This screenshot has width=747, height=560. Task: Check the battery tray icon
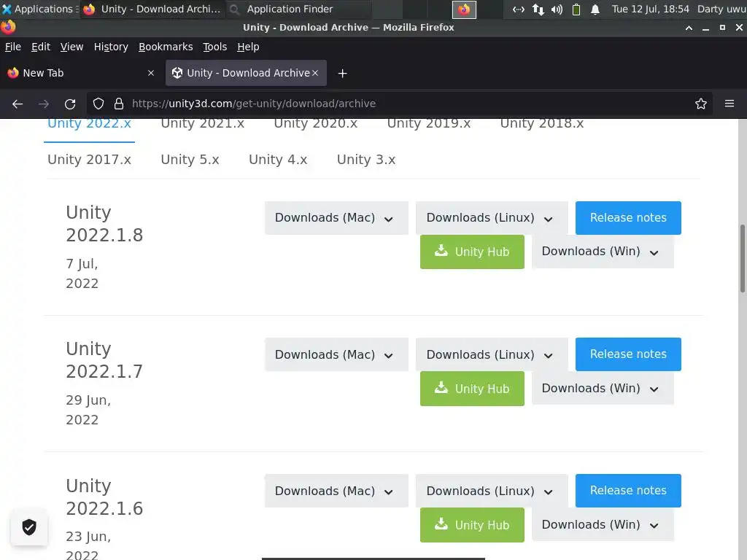pos(576,9)
